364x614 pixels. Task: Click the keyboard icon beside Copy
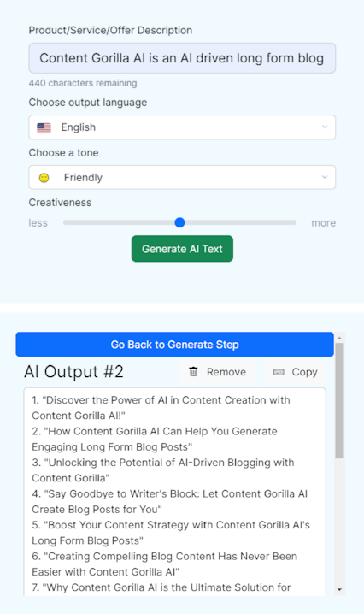279,372
